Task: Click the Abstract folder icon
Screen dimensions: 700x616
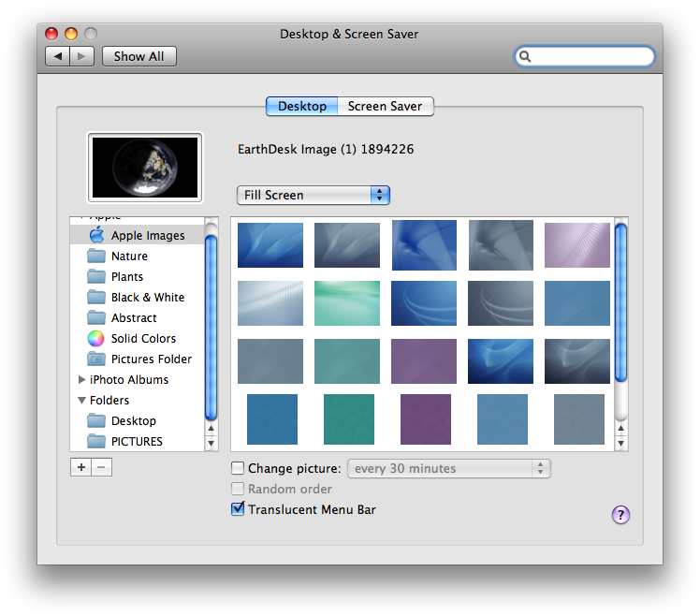Action: coord(96,317)
